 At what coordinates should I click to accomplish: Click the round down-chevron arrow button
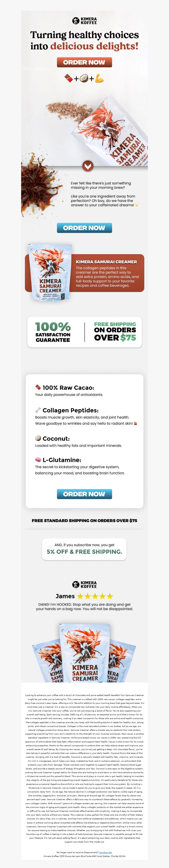click(x=88, y=166)
